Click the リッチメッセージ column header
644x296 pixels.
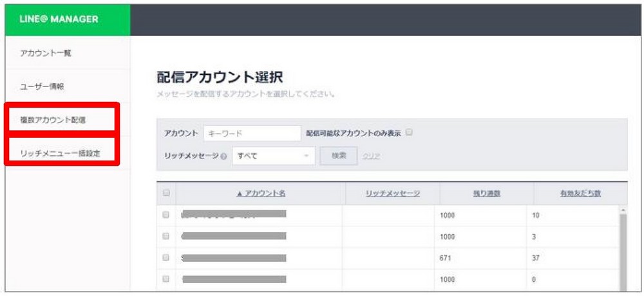tap(393, 193)
